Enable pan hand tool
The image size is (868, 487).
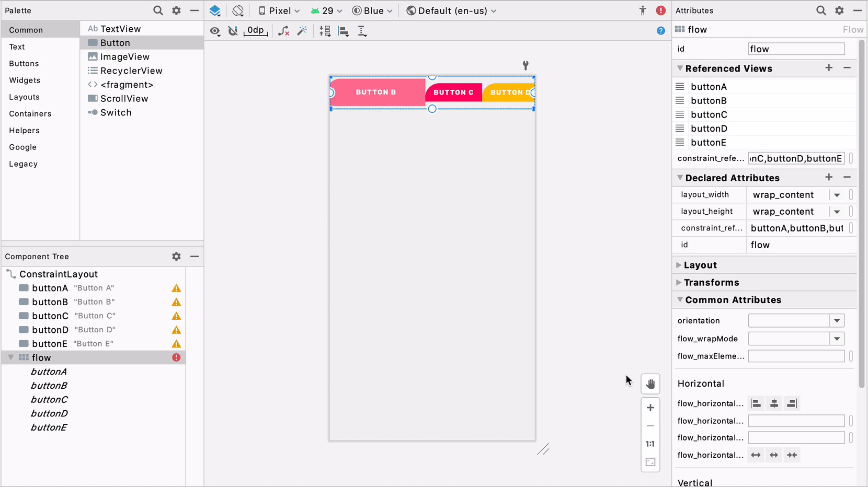650,384
